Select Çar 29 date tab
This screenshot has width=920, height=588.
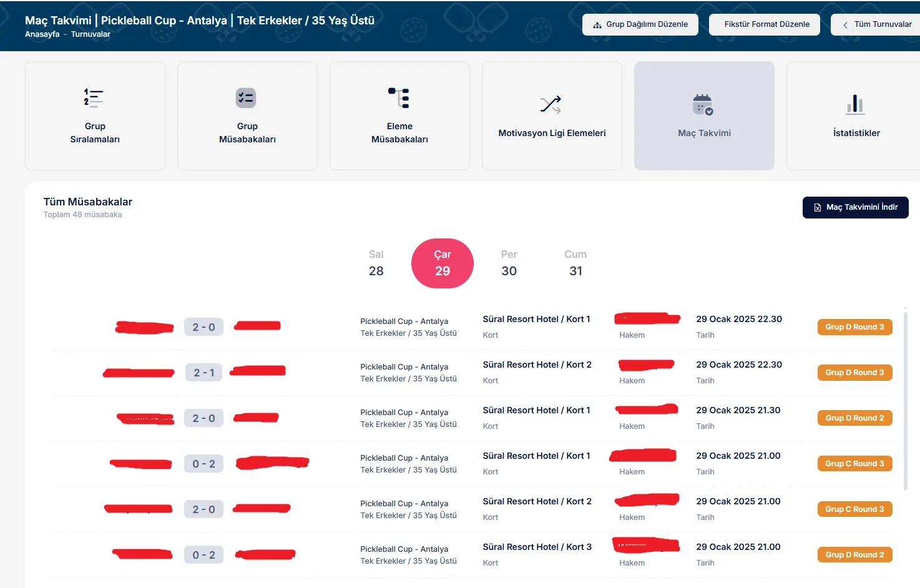[x=443, y=263]
